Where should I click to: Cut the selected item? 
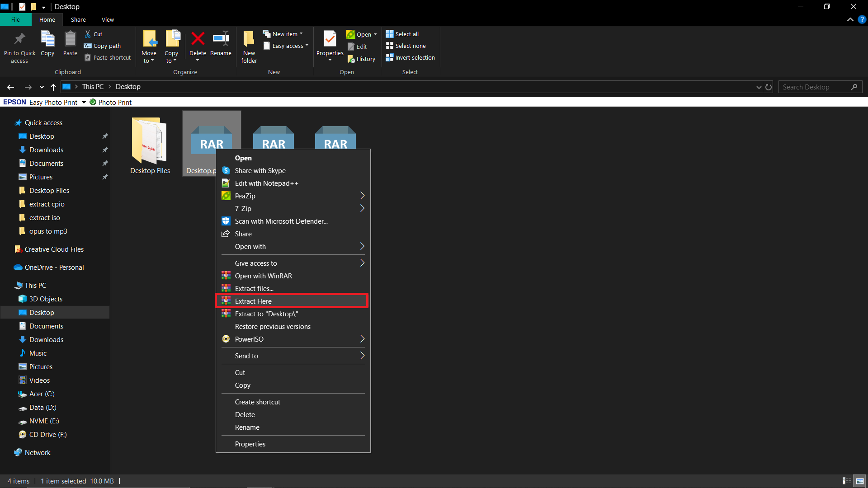(x=93, y=34)
